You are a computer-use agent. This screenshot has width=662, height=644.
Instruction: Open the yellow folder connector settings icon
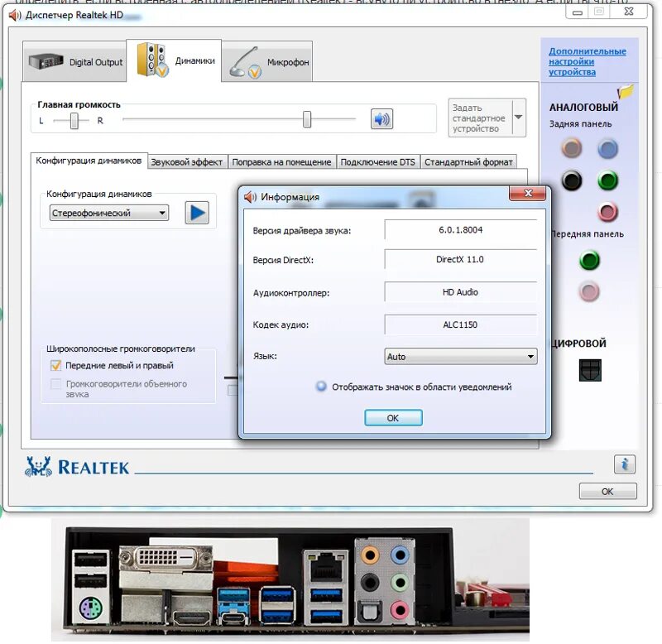click(x=626, y=91)
